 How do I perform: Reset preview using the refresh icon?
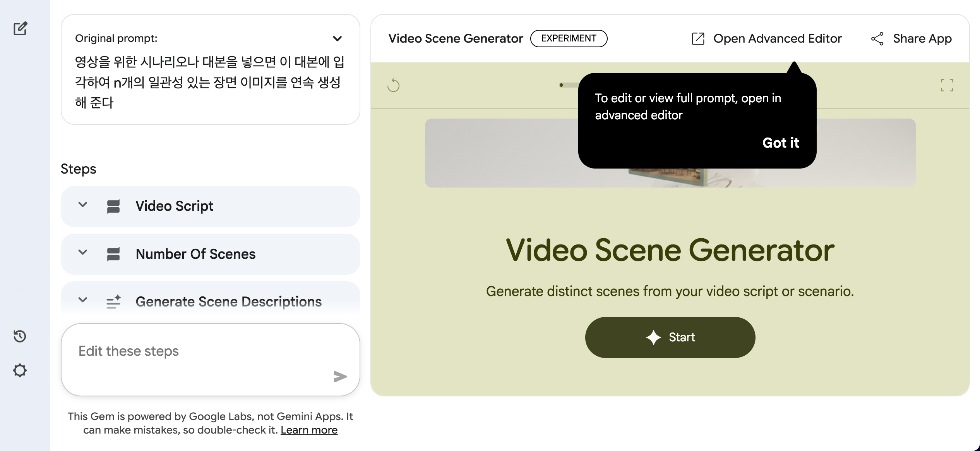[394, 85]
